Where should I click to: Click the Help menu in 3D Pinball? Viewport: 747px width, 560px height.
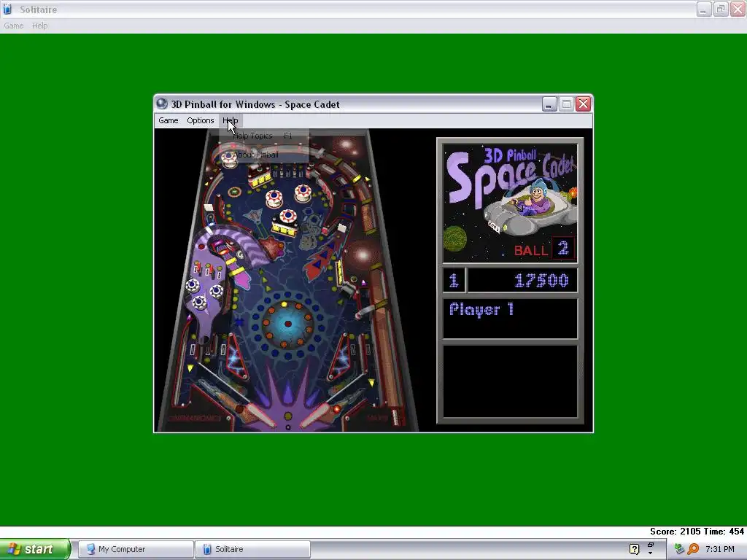(x=230, y=120)
